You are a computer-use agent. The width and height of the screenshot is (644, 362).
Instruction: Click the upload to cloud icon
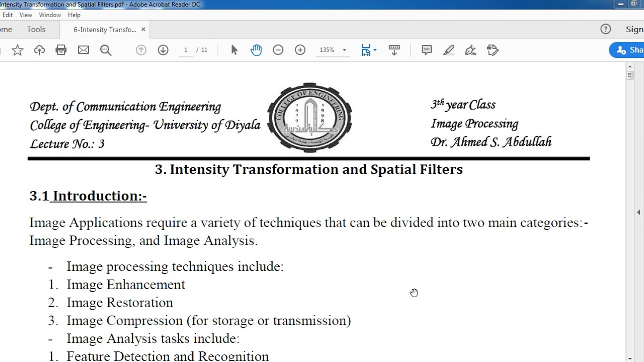[x=39, y=50]
